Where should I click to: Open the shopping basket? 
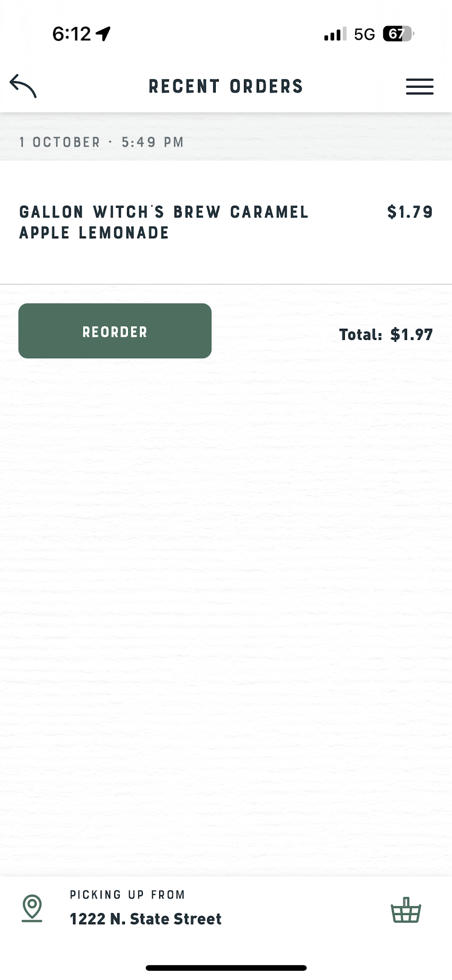point(406,911)
